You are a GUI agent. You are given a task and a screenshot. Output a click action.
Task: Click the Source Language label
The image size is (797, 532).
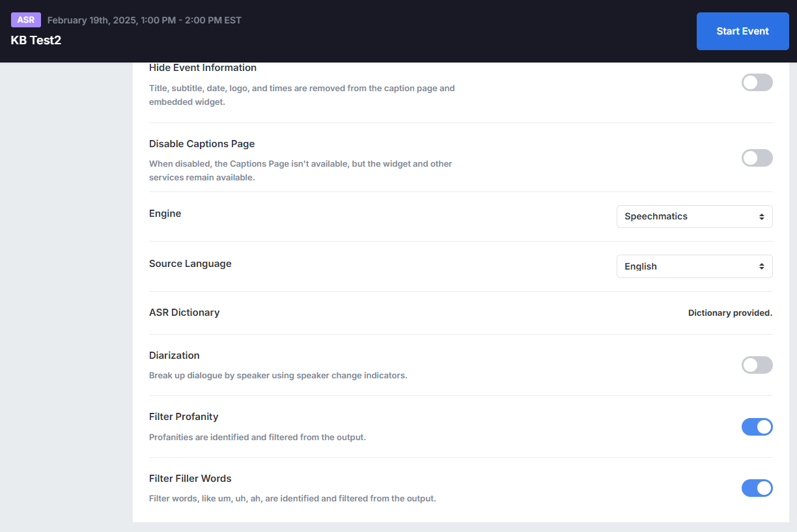point(190,263)
